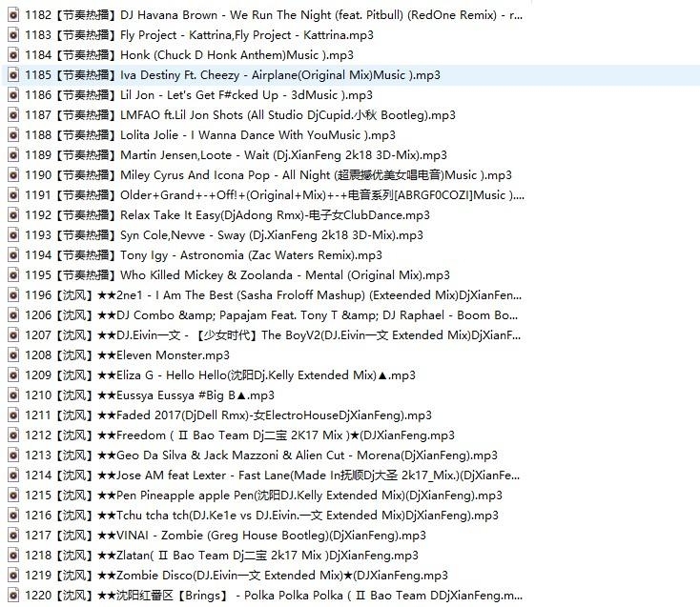Screen dimensions: 700x607
Task: Click the mp3 icon for Pen Pineapple apple Pen
Action: pos(13,496)
